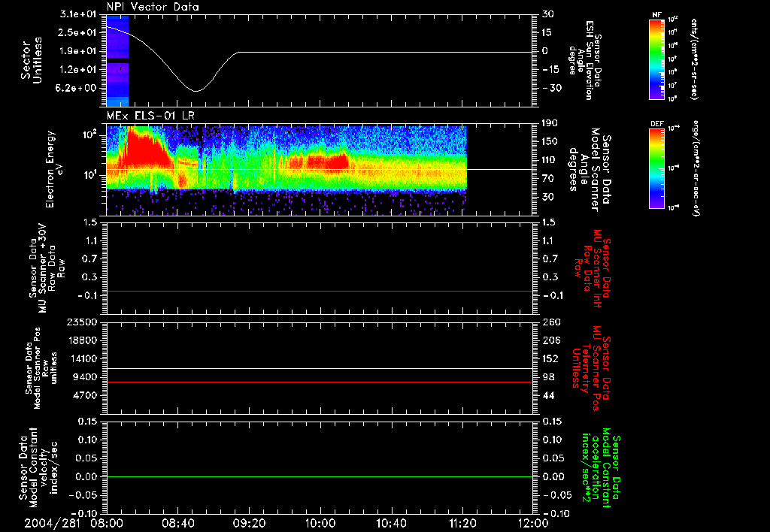770x532 pixels.
Task: Click the '3.1e+01' sector axis value
Action: point(77,14)
